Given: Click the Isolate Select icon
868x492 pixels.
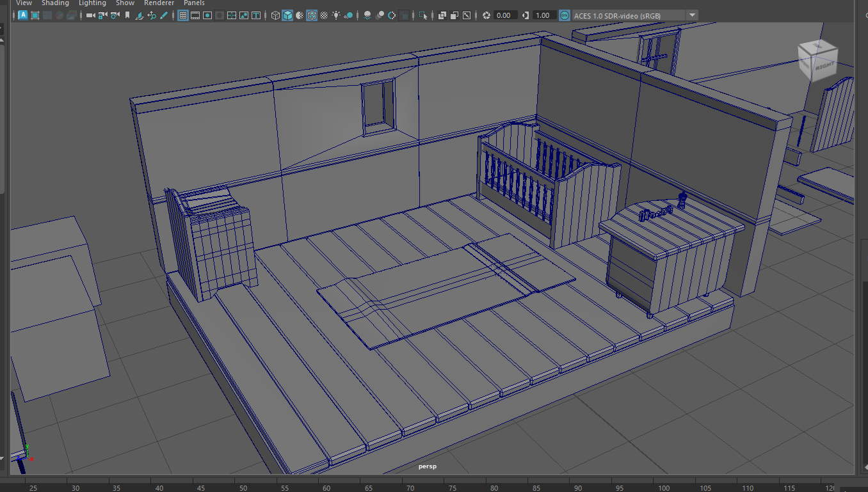Looking at the screenshot, I should point(423,15).
